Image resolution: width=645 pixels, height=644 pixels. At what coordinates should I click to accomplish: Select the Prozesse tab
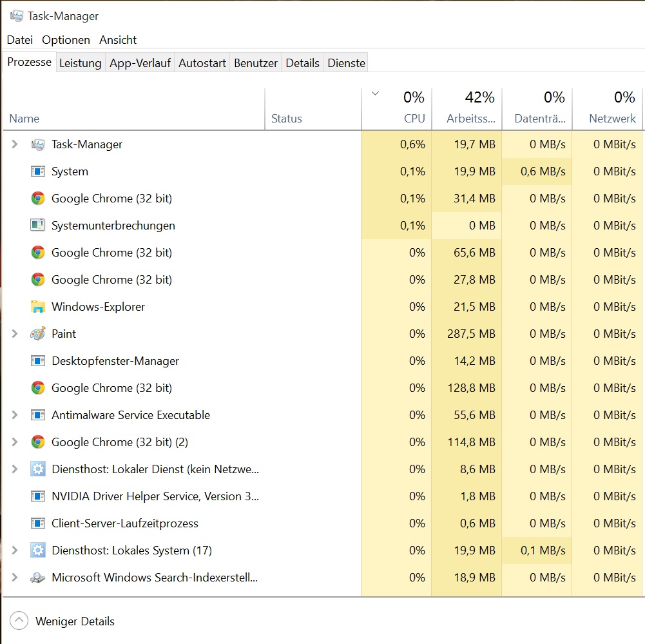(x=29, y=62)
